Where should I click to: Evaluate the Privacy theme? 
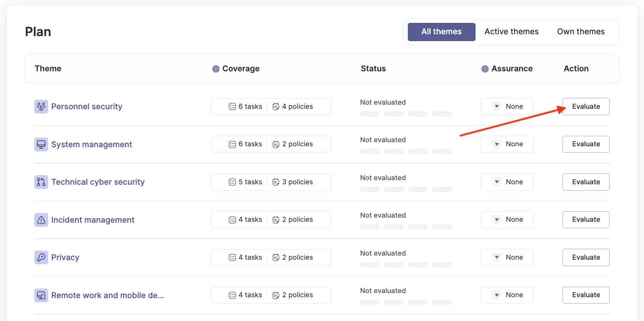[x=586, y=257]
